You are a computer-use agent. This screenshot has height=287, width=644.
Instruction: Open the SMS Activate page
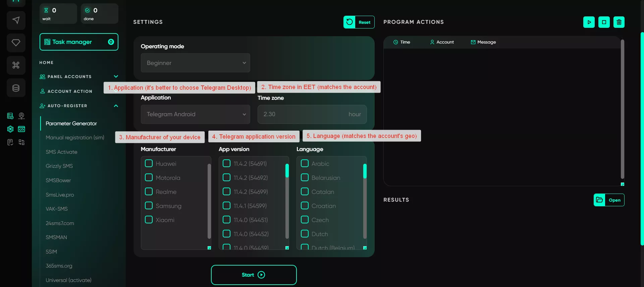point(62,152)
